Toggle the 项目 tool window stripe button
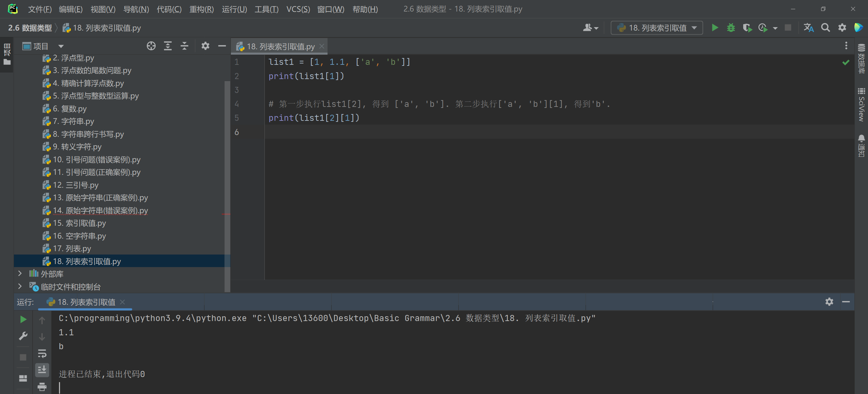Viewport: 868px width, 394px height. click(7, 54)
